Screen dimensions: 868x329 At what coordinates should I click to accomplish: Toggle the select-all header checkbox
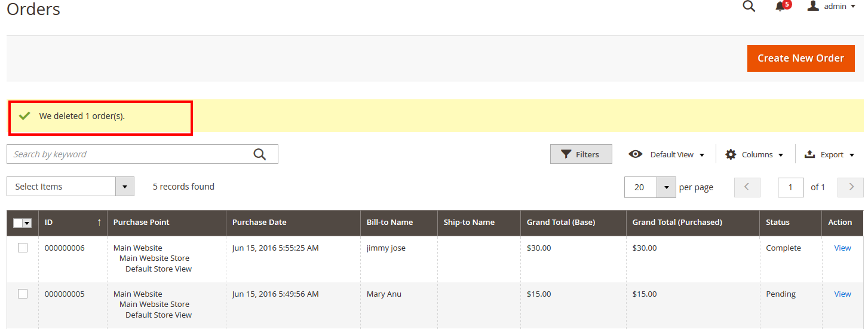coord(18,223)
